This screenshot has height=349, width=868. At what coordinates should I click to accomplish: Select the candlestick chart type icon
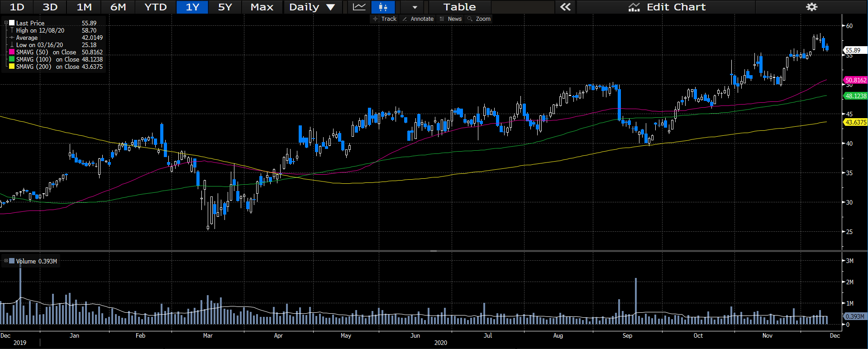[x=383, y=7]
